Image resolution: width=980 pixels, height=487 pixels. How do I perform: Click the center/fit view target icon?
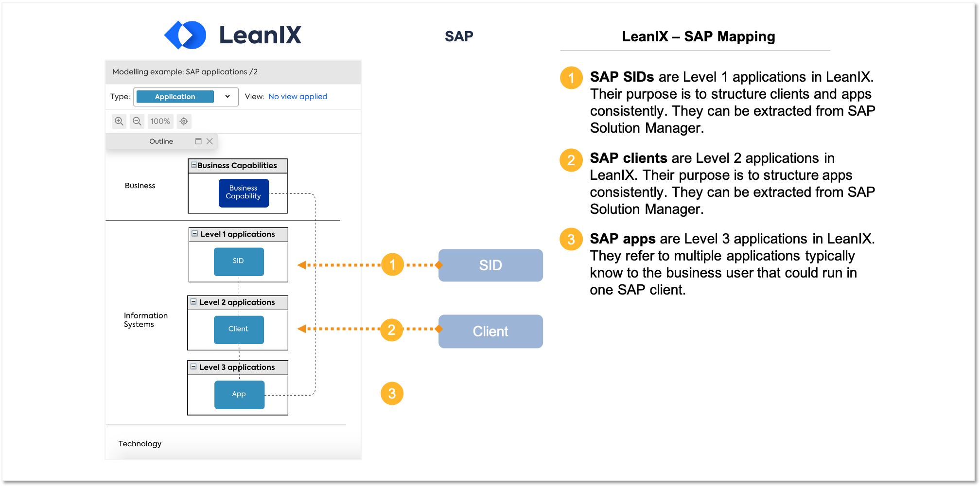pyautogui.click(x=184, y=122)
